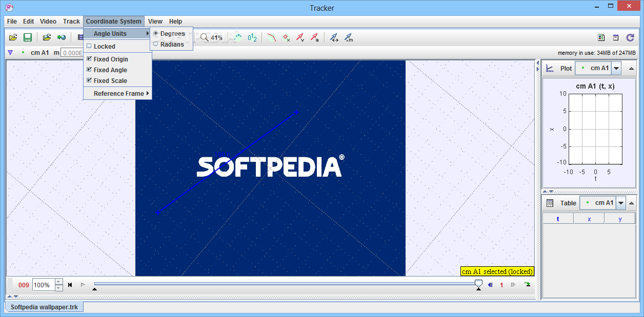Click the video frame slider thumb
644x317 pixels.
point(478,283)
